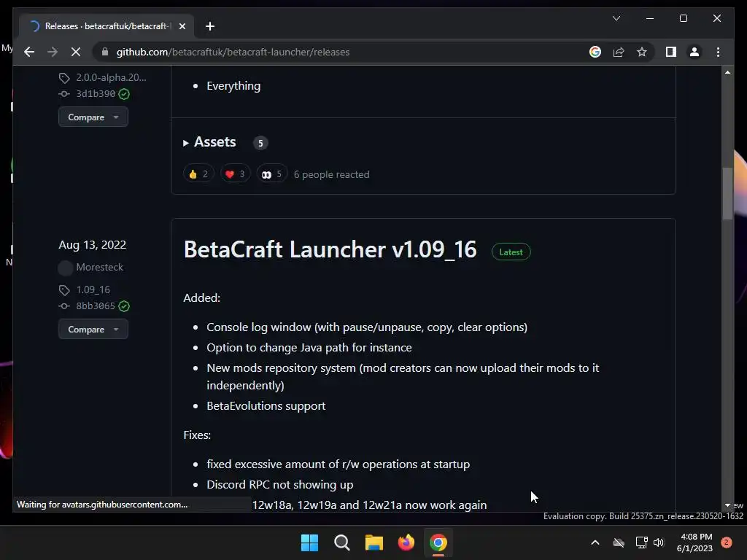The width and height of the screenshot is (747, 560).
Task: Open the volume control tray icon
Action: point(659,542)
